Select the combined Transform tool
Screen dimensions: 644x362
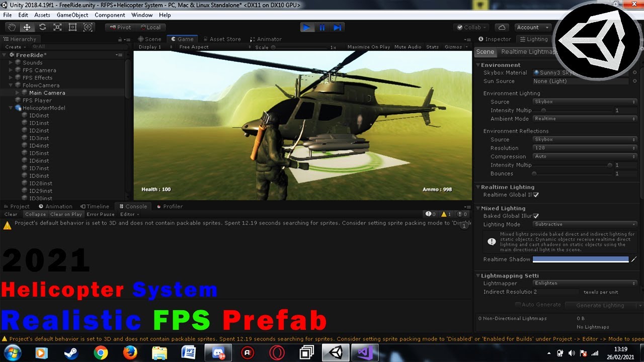coord(88,27)
